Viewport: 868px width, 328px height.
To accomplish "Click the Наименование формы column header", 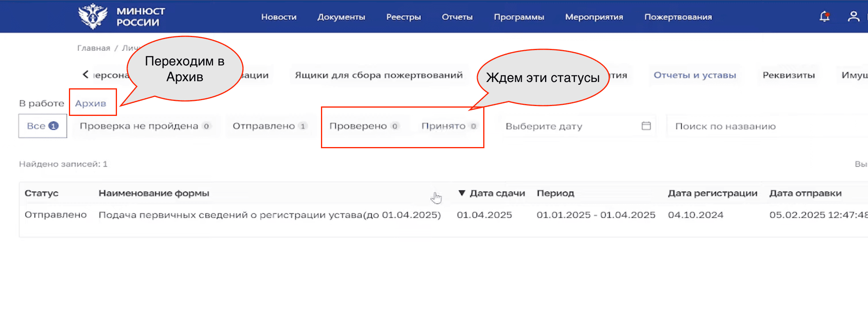I will (x=154, y=193).
